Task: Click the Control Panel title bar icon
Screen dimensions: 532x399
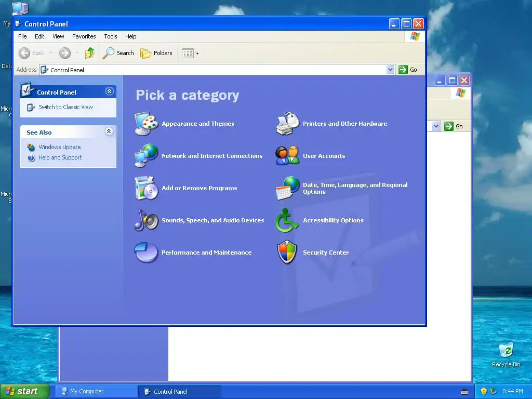Action: tap(19, 24)
